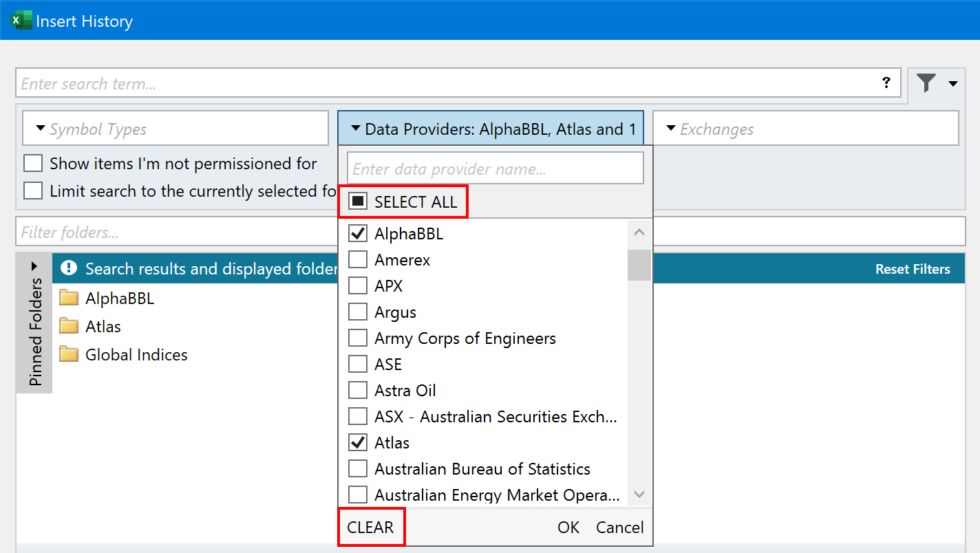Screen dimensions: 980x553
Task: Toggle Show items I'm not permissioned for
Action: (33, 164)
